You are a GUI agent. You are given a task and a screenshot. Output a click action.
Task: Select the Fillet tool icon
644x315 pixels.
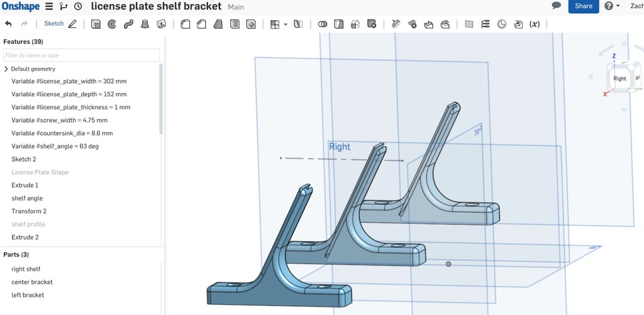[x=186, y=25]
